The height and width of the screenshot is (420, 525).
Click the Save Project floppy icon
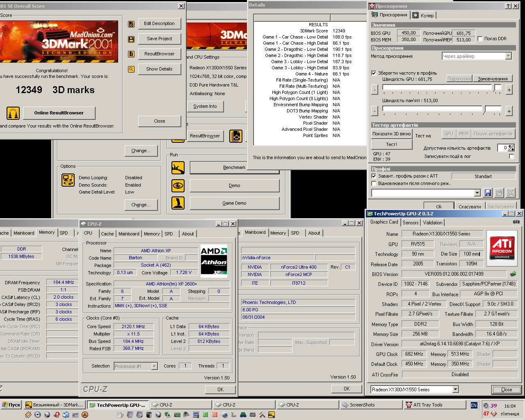point(131,39)
